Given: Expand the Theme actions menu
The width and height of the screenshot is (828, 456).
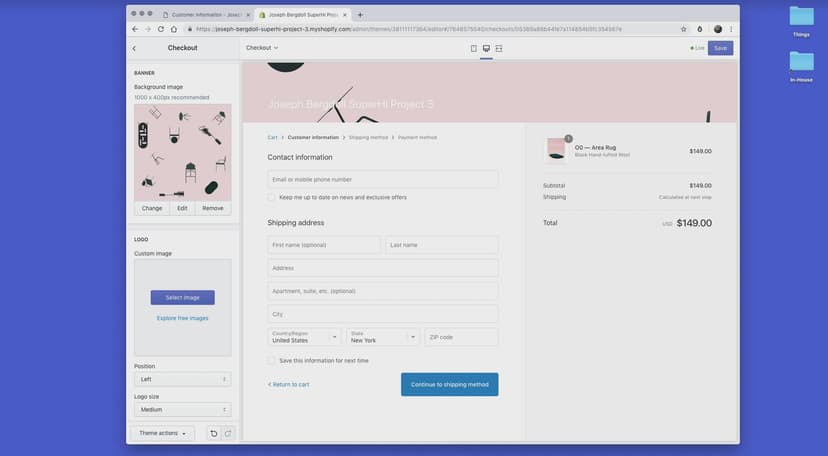Looking at the screenshot, I should (x=162, y=433).
